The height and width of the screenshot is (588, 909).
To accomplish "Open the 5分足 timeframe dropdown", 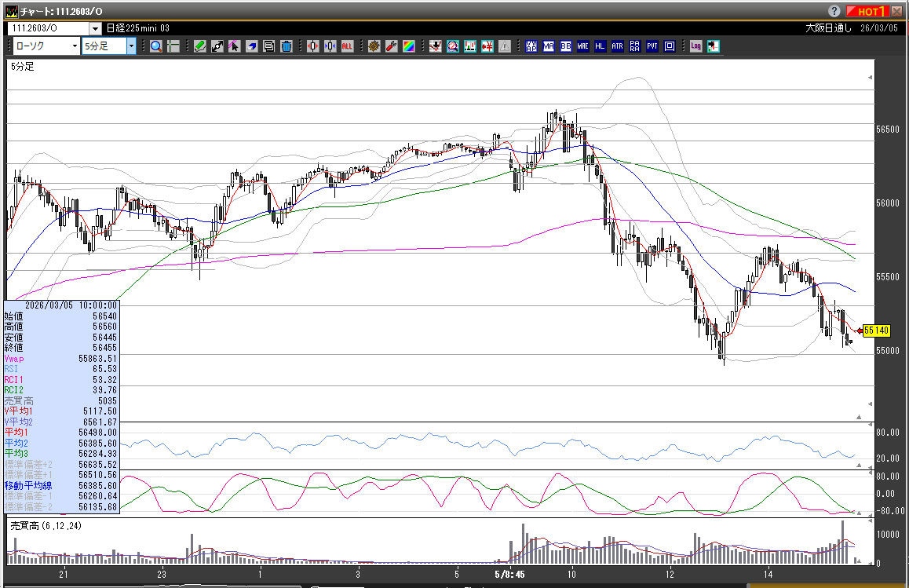I will 131,46.
